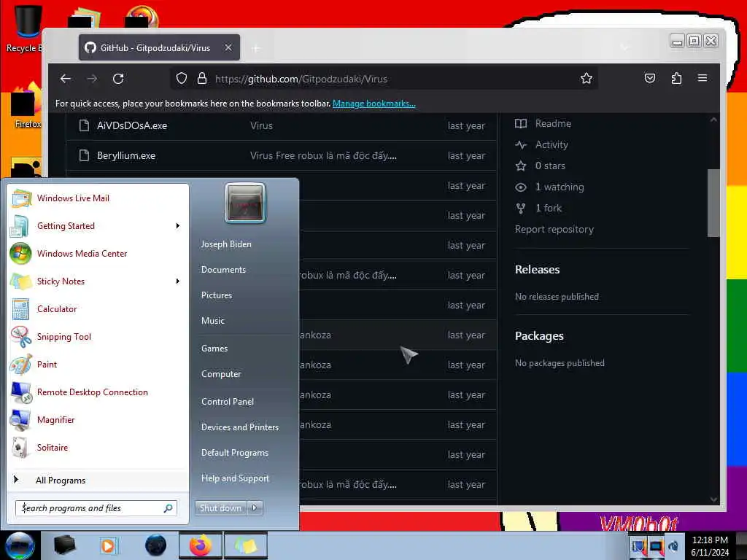This screenshot has width=747, height=560.
Task: View the 1 fork link
Action: coord(549,208)
